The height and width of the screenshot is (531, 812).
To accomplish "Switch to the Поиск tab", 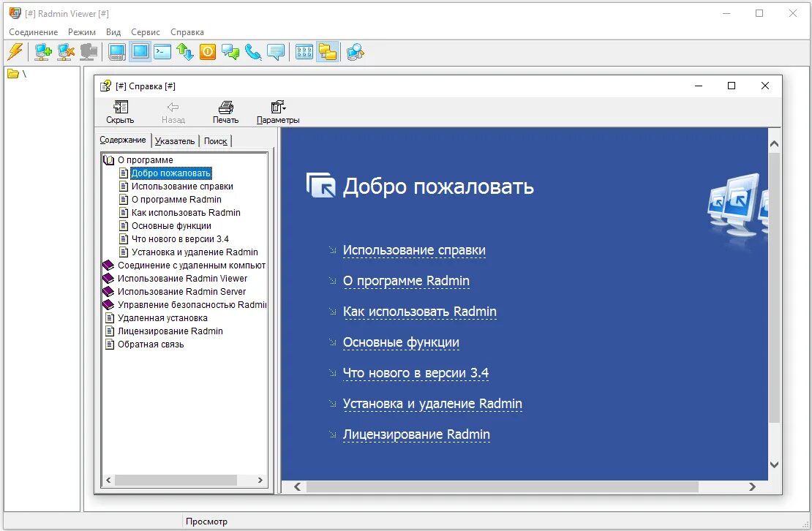I will click(x=215, y=140).
